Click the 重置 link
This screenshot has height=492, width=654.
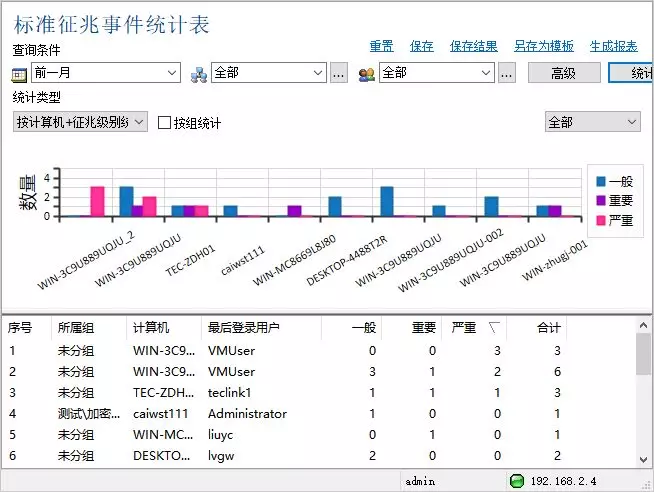(382, 46)
